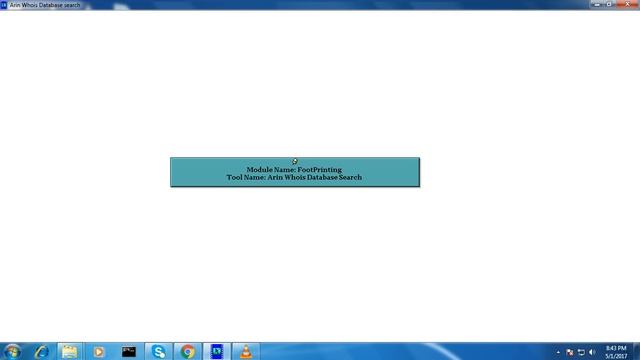The width and height of the screenshot is (640, 360).
Task: Launch Internet Explorer from the taskbar
Action: [x=41, y=351]
